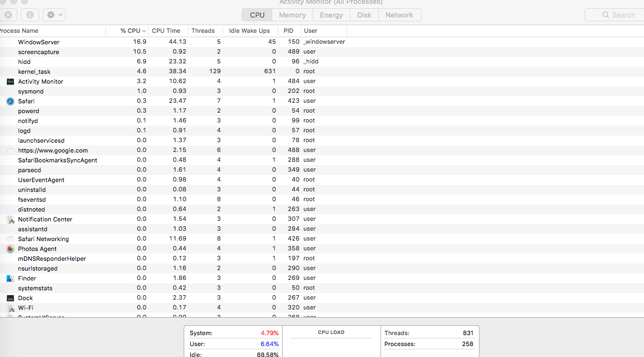Select the https://www.google.com process name
This screenshot has height=357, width=644.
click(x=52, y=150)
